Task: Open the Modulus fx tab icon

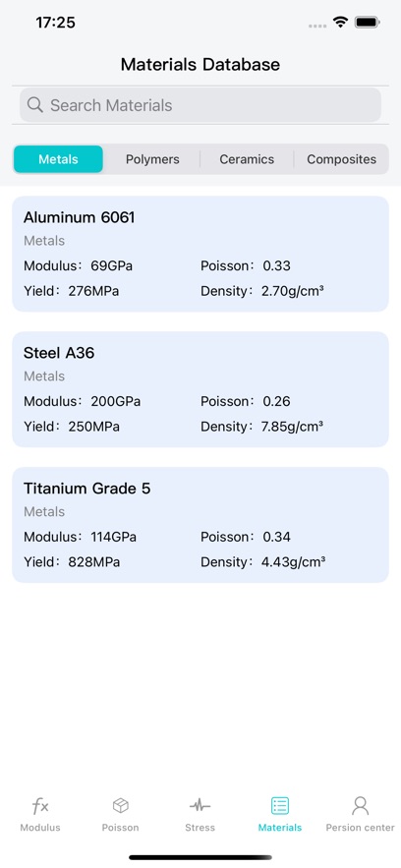Action: (x=40, y=806)
